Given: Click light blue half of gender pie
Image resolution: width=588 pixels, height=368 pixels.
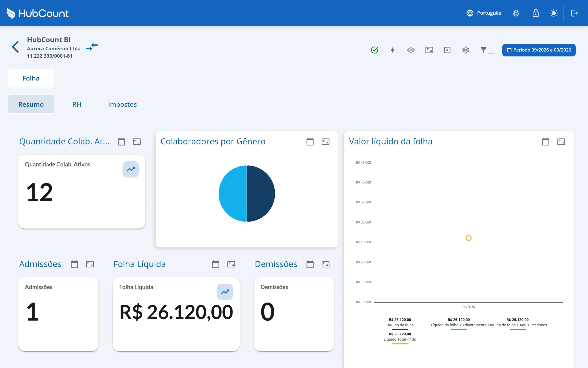Looking at the screenshot, I should [x=233, y=194].
